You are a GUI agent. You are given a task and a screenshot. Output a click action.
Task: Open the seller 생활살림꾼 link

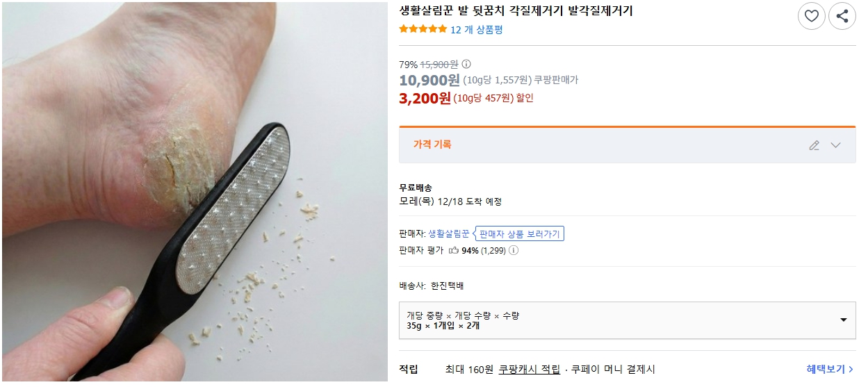click(448, 233)
